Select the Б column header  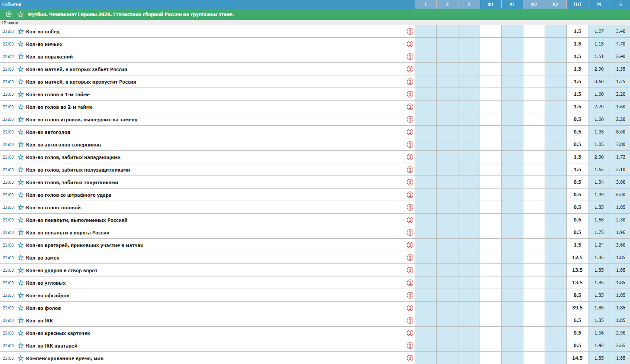[x=620, y=4]
